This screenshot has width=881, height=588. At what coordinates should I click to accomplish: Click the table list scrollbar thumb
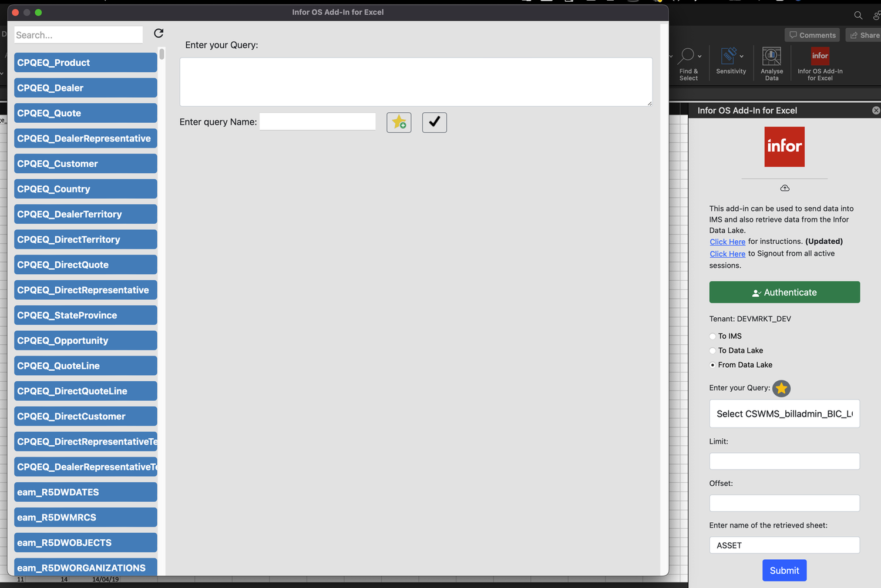(162, 54)
